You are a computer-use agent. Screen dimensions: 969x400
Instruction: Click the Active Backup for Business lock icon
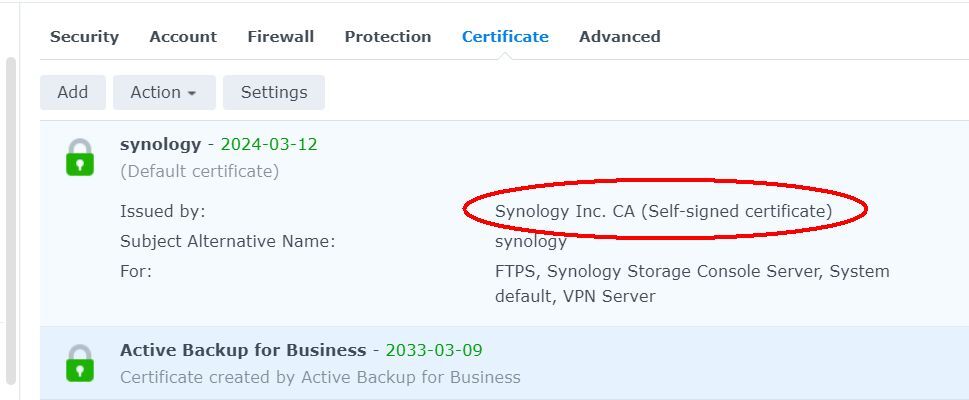point(80,363)
